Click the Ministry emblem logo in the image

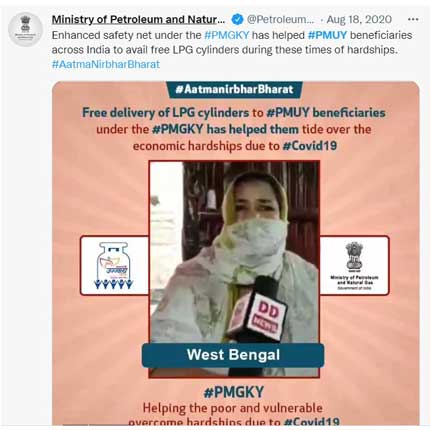[354, 265]
